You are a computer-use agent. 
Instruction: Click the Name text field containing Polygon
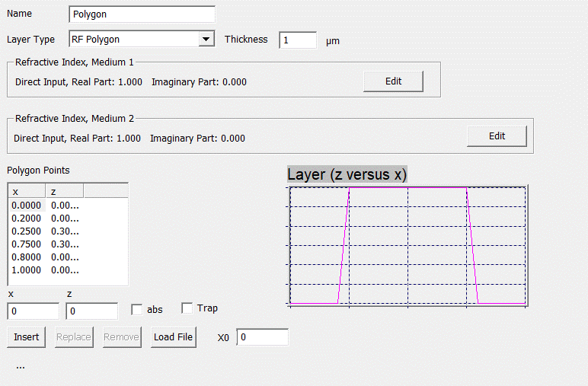142,14
